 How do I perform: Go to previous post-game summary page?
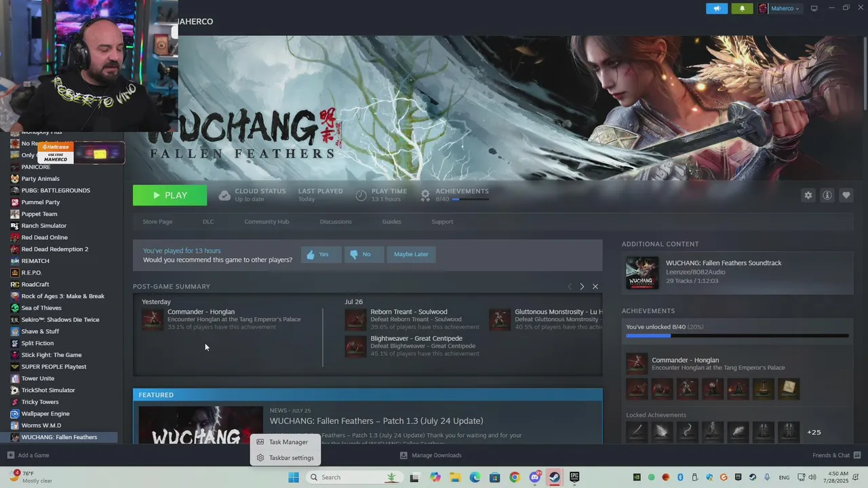[569, 287]
